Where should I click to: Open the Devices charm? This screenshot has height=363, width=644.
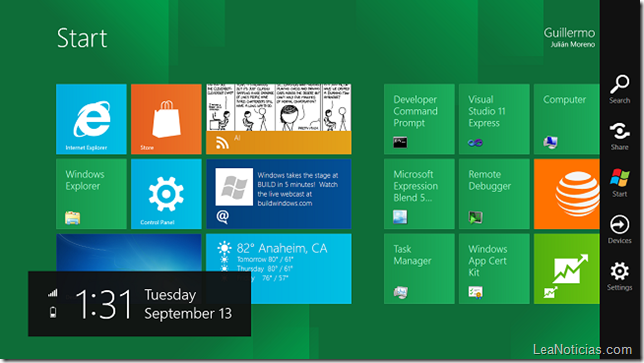point(619,230)
